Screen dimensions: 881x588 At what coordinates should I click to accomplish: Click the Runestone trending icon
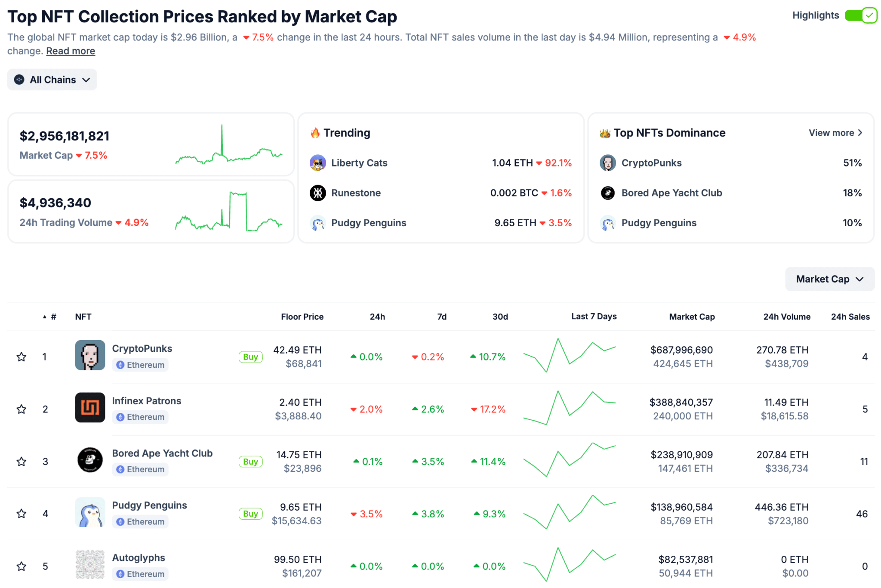[317, 193]
